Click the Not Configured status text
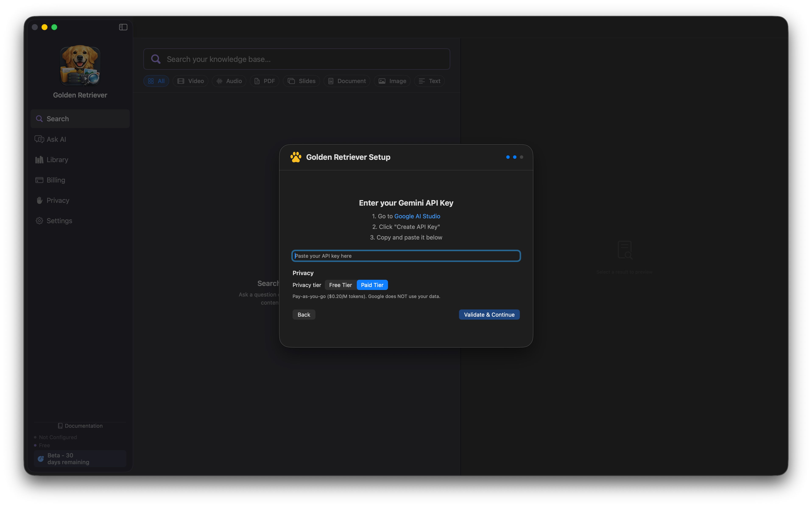The height and width of the screenshot is (507, 812). [58, 437]
